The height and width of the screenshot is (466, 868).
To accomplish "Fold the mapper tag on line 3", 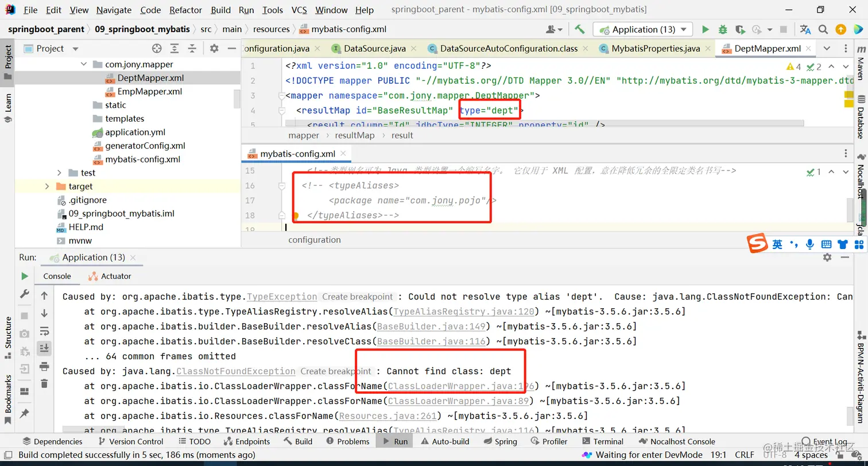I will point(281,95).
